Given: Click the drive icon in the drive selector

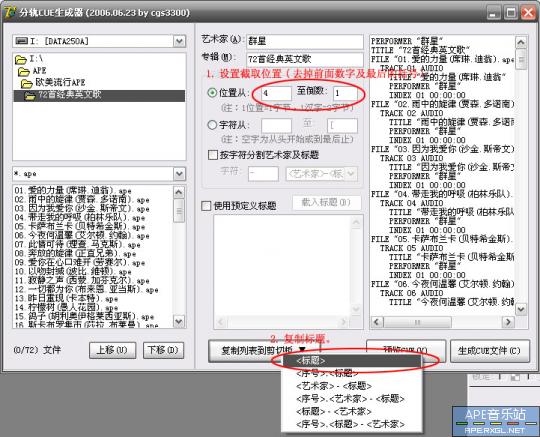Looking at the screenshot, I should pos(21,41).
